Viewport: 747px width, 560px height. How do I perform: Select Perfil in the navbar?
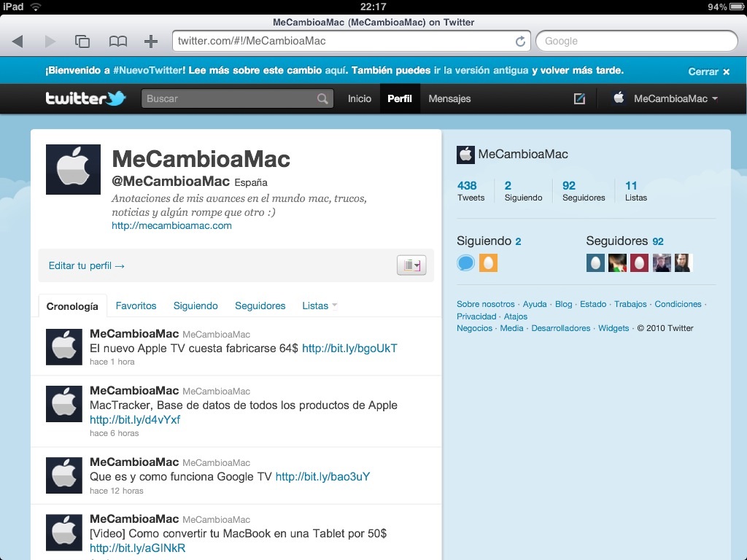(400, 98)
